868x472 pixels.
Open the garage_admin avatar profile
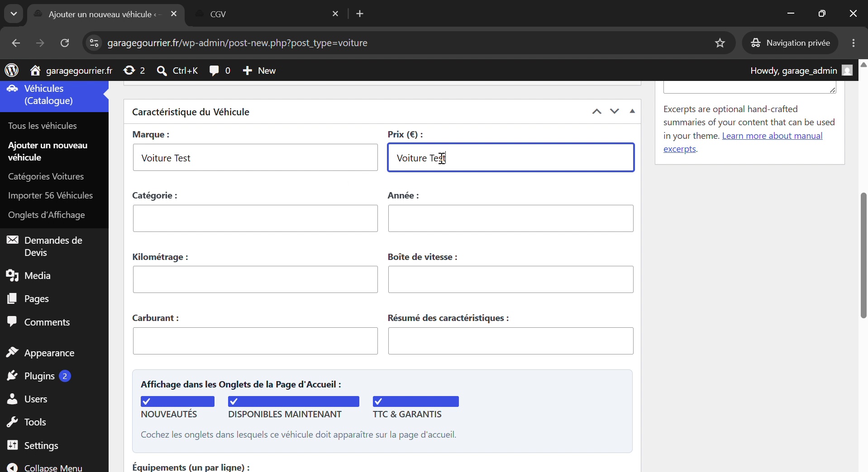(847, 71)
